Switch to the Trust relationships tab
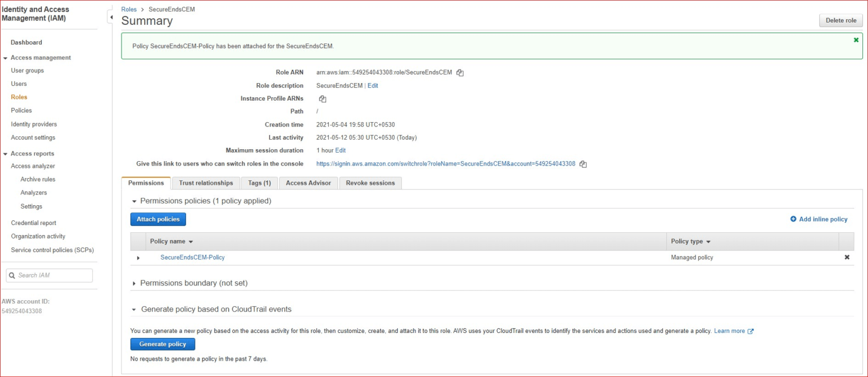The image size is (868, 377). tap(205, 183)
